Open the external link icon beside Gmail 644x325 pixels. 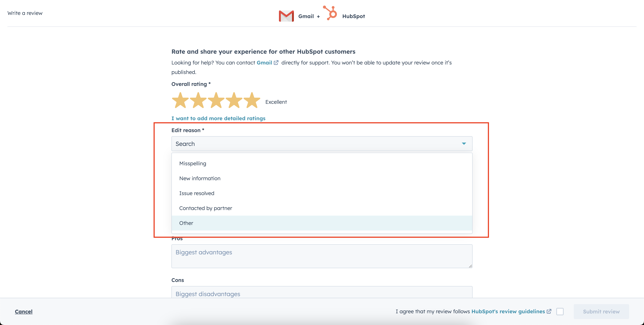(x=276, y=62)
